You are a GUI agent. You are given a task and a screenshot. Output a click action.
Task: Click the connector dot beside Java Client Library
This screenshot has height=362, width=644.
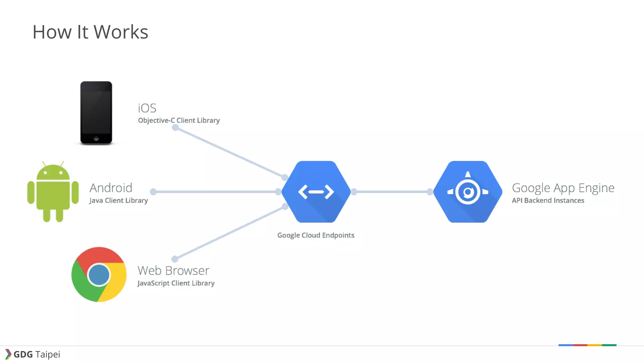tap(153, 192)
